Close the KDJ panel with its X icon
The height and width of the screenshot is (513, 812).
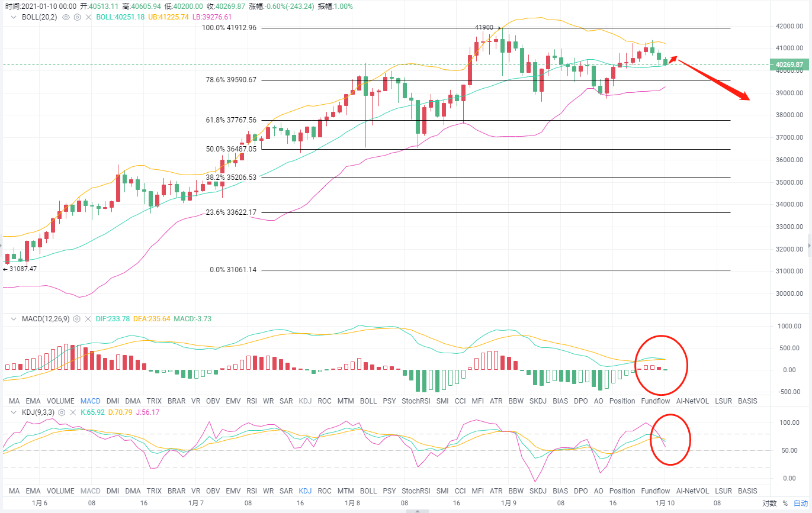pyautogui.click(x=73, y=412)
